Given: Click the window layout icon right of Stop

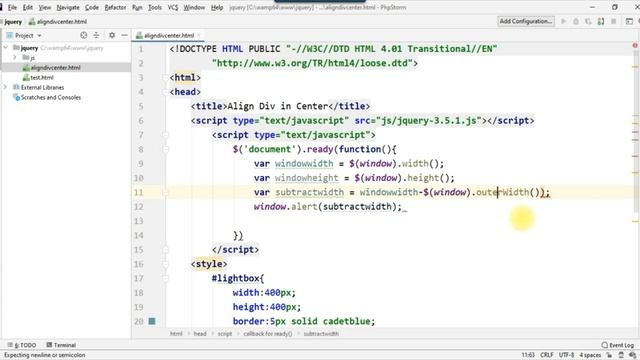Looking at the screenshot, I should [x=629, y=21].
